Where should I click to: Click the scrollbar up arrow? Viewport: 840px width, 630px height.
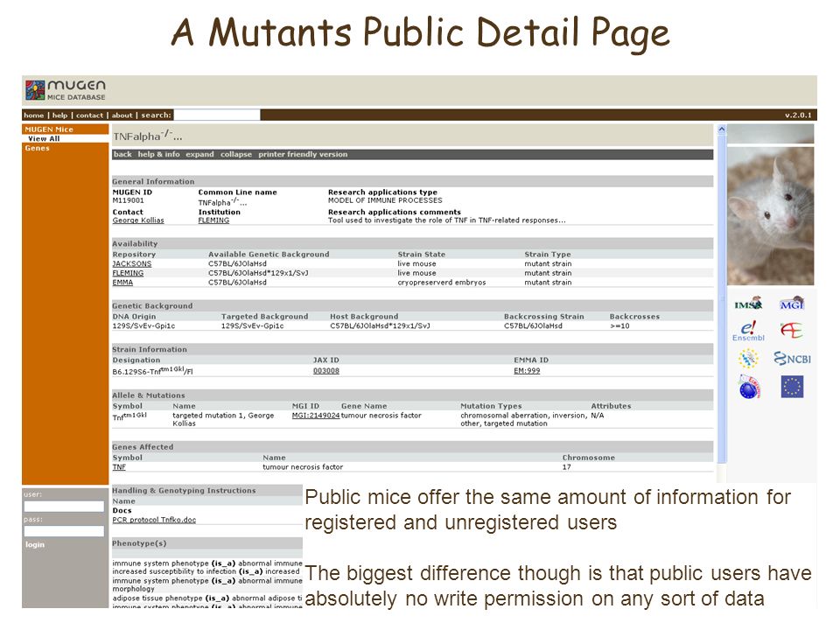point(722,129)
